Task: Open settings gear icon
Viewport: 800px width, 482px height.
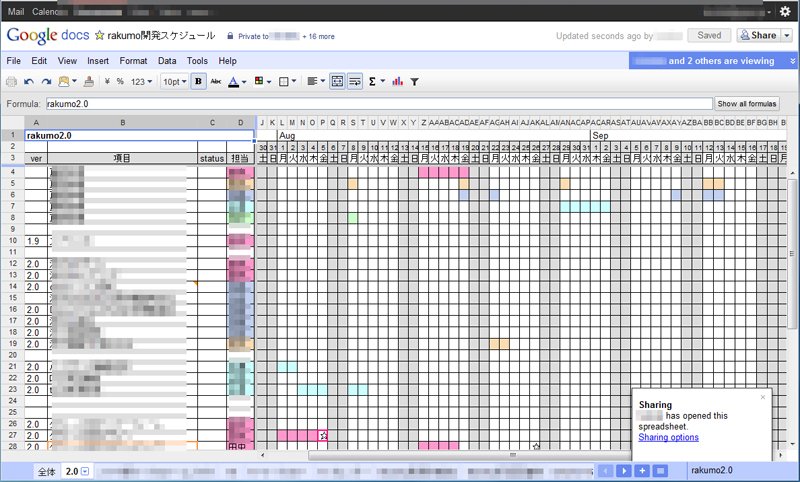Action: click(x=785, y=11)
